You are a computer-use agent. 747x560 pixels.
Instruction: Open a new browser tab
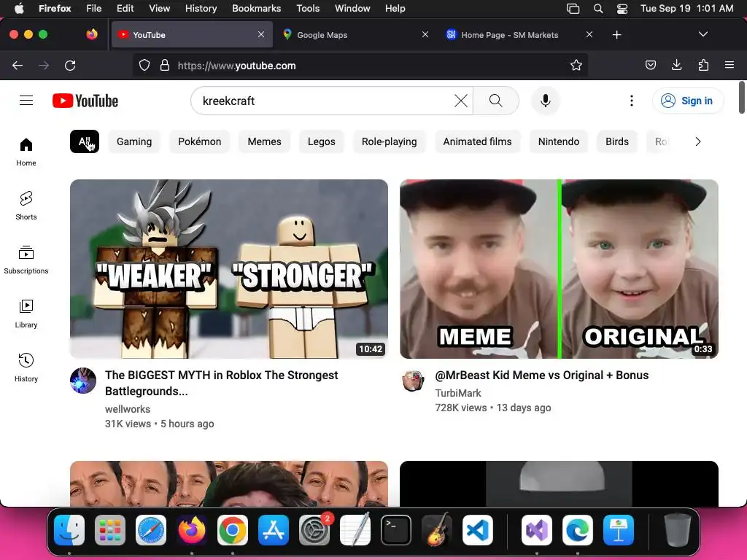[x=616, y=35]
